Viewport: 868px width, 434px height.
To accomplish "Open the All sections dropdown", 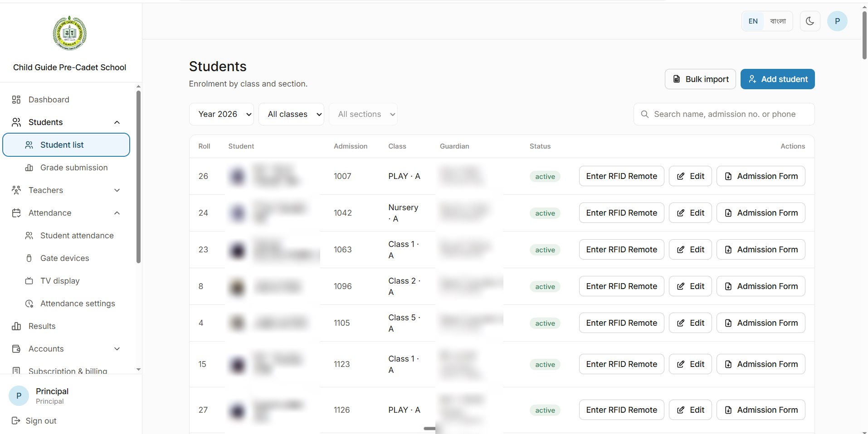I will click(363, 114).
